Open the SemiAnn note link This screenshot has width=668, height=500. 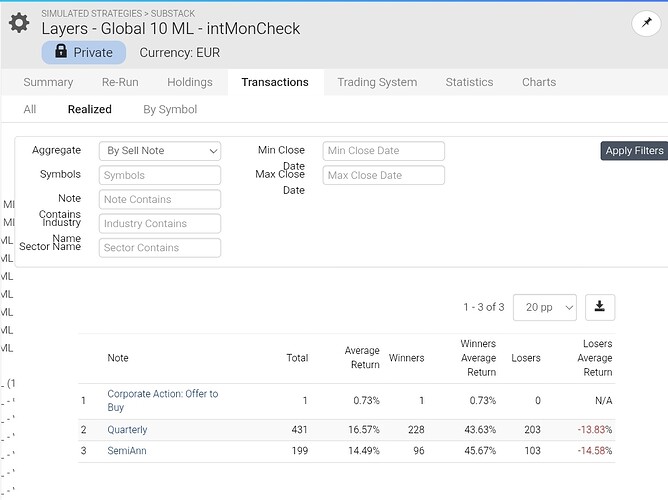127,451
